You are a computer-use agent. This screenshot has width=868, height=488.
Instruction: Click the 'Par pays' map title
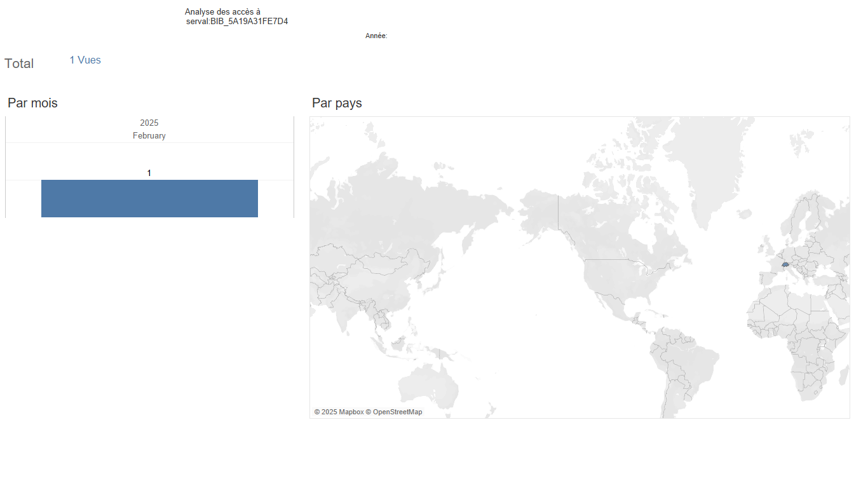tap(337, 103)
